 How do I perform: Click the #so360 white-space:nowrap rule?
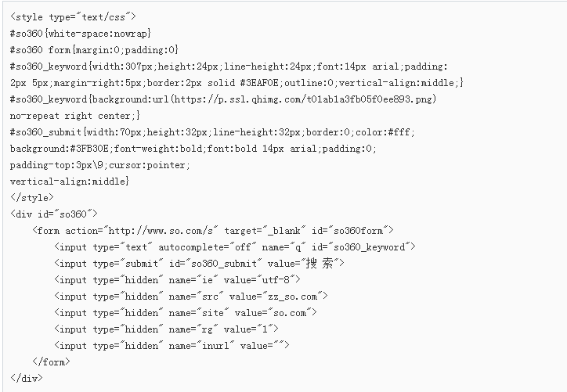pos(81,34)
